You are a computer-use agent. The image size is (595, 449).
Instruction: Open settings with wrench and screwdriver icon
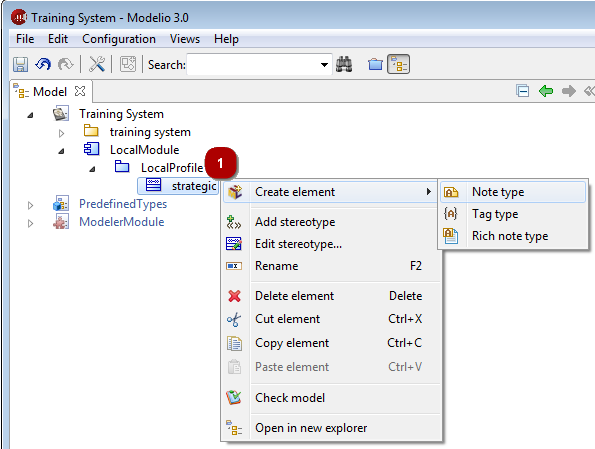tap(96, 64)
